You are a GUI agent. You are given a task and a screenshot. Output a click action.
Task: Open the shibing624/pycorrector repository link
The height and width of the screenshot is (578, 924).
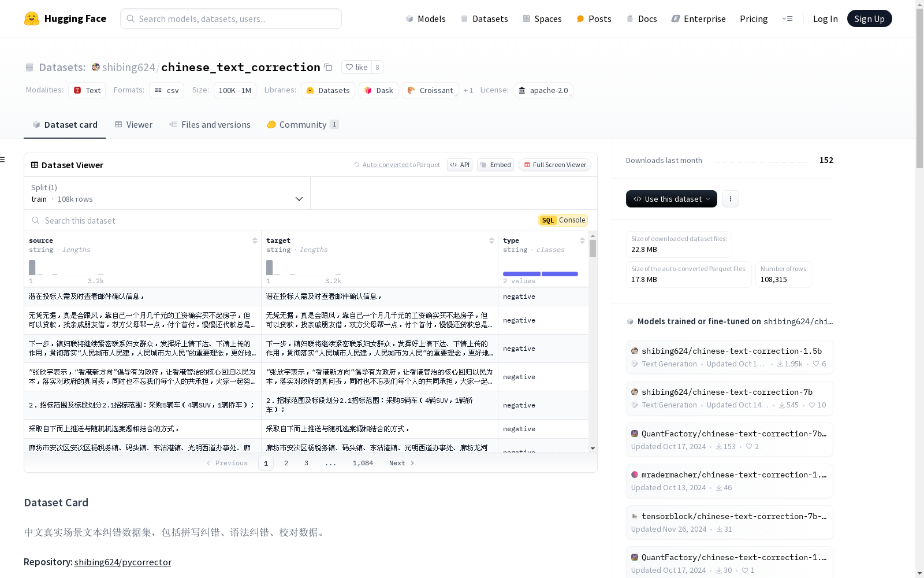click(123, 562)
